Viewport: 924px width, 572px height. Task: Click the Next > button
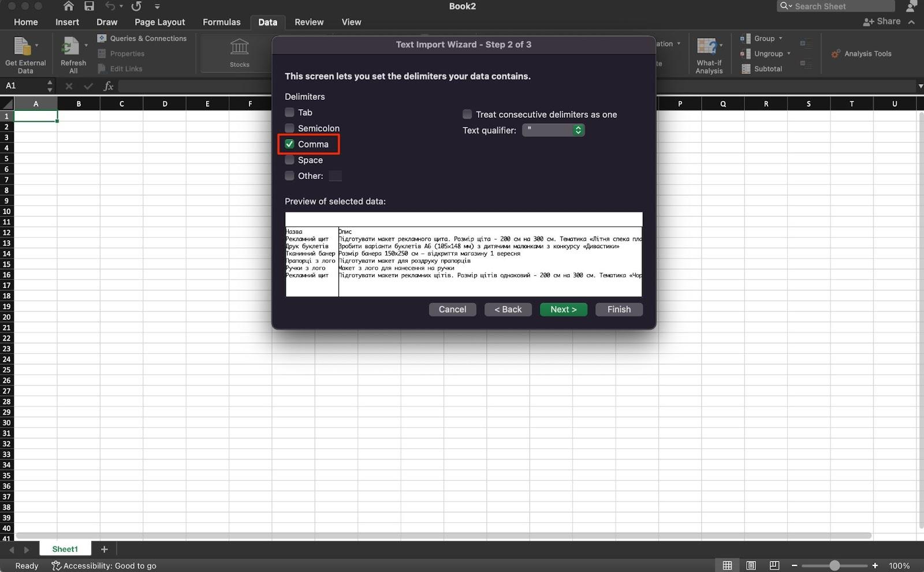click(563, 309)
